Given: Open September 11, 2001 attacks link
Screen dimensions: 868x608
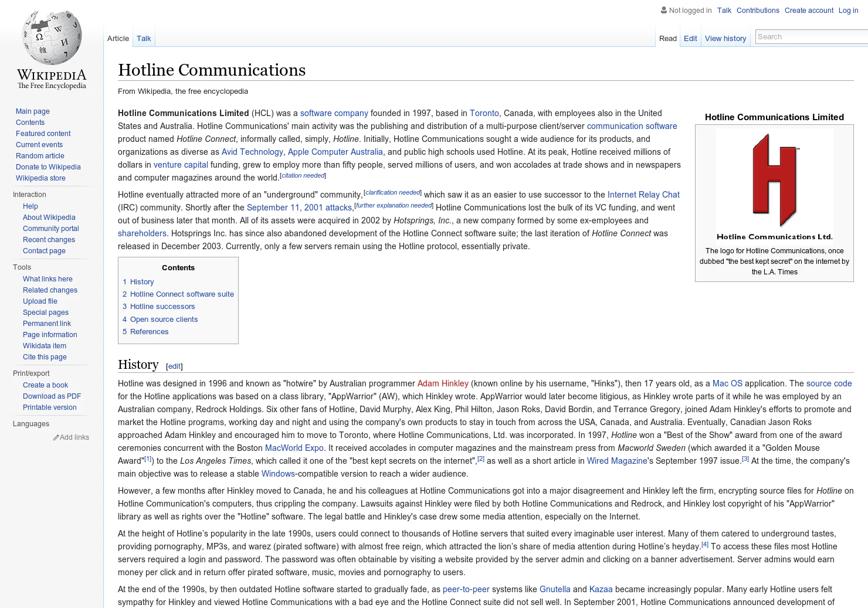Looking at the screenshot, I should click(299, 208).
